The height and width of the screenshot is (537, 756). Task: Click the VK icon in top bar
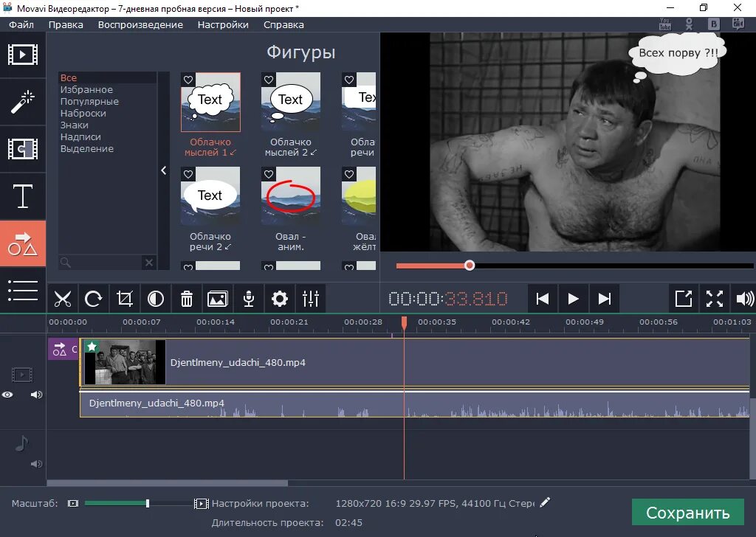pos(714,24)
